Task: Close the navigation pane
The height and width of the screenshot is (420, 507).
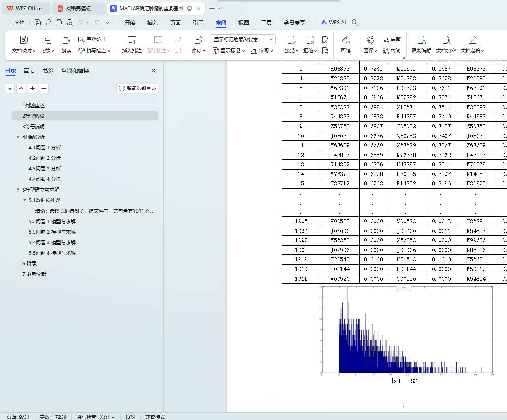Action: (154, 71)
